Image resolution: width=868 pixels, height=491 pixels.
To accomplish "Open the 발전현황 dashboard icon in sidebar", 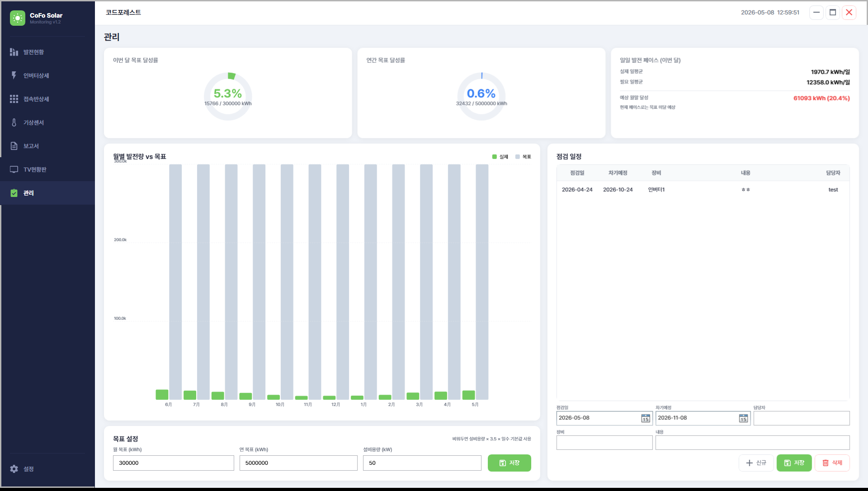I will (14, 52).
